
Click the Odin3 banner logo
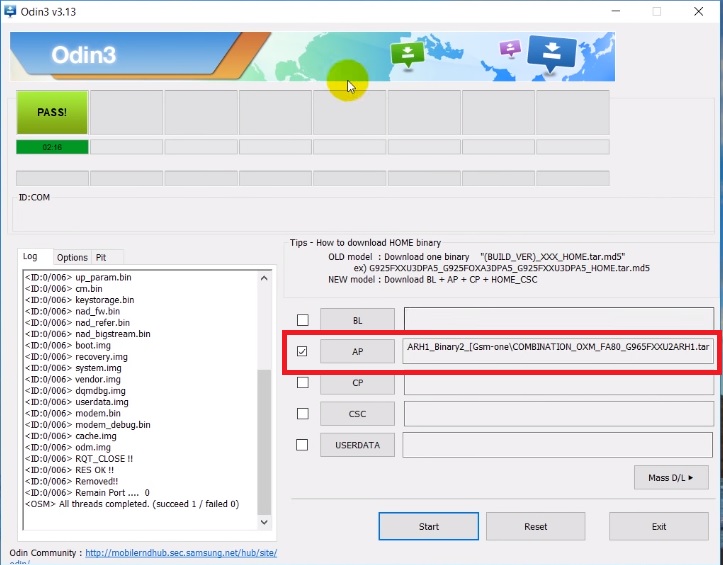point(83,55)
